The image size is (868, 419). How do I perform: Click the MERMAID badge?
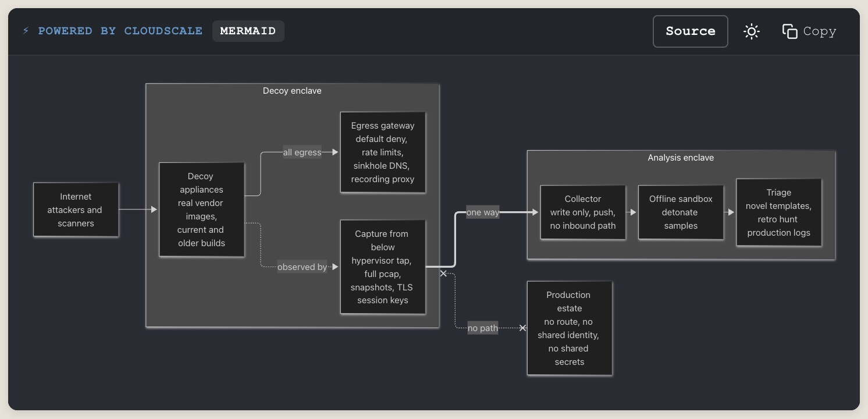248,31
